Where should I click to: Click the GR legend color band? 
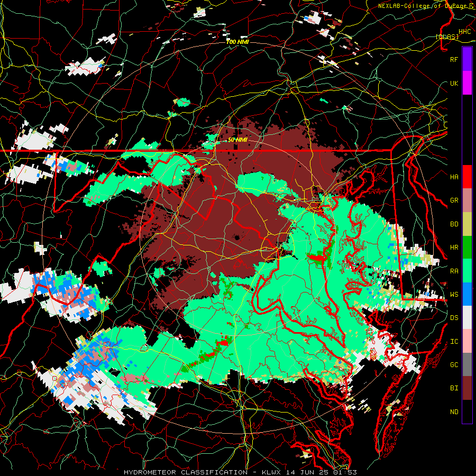467,200
